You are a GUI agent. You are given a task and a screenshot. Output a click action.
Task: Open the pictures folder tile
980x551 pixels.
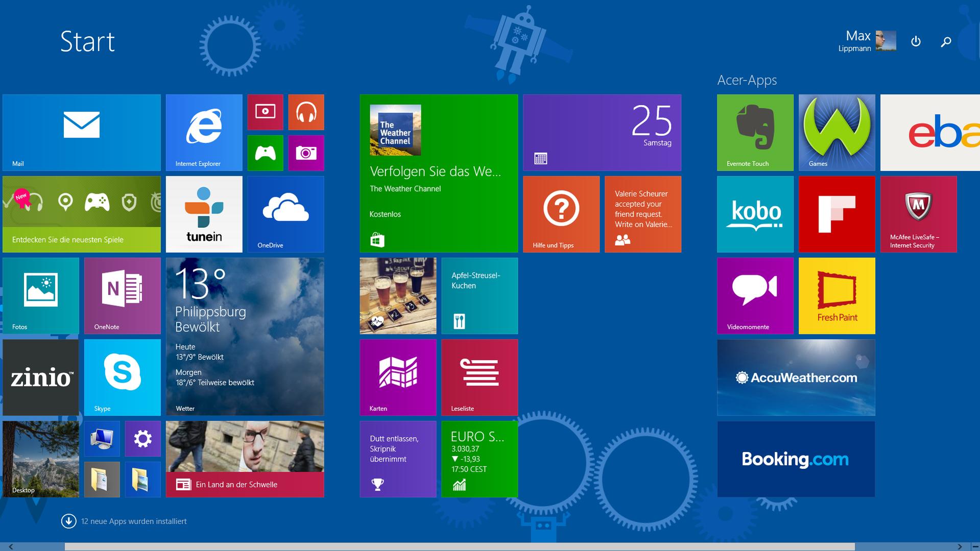point(143,480)
